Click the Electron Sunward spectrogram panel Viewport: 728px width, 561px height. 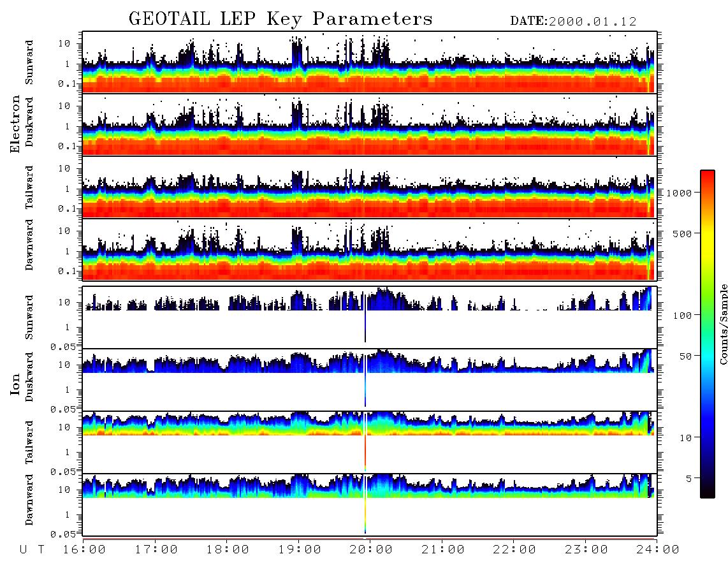[370, 62]
